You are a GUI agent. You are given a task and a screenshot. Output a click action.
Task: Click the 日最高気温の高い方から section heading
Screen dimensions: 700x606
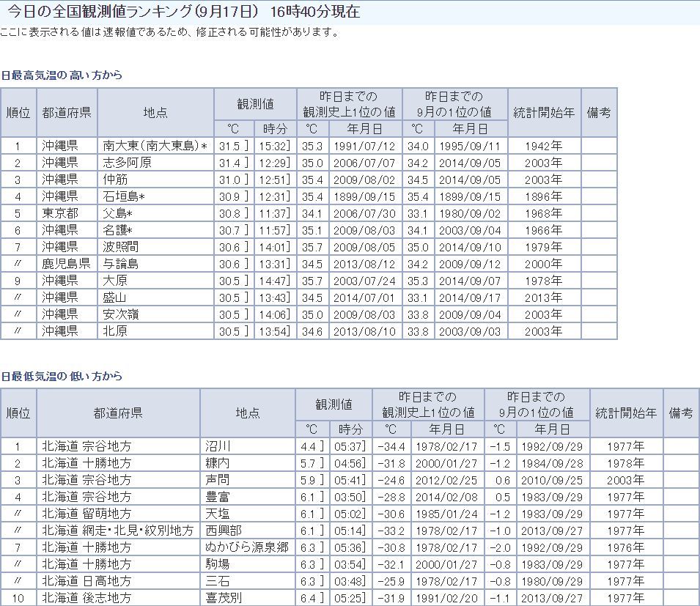pos(62,75)
